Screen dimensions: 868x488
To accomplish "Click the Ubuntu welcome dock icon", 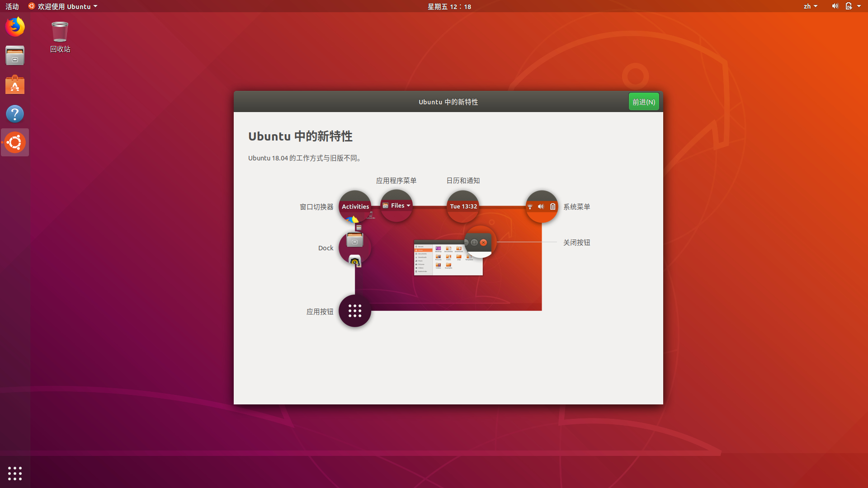I will pos(15,143).
